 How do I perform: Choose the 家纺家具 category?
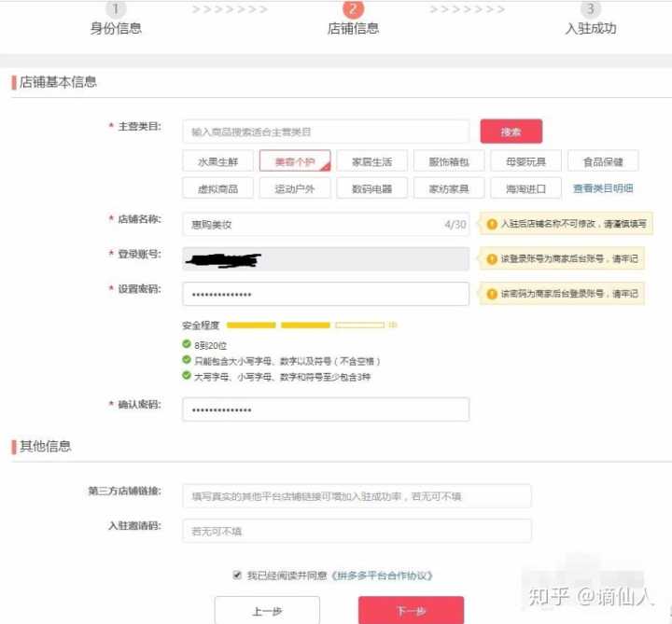tap(449, 188)
